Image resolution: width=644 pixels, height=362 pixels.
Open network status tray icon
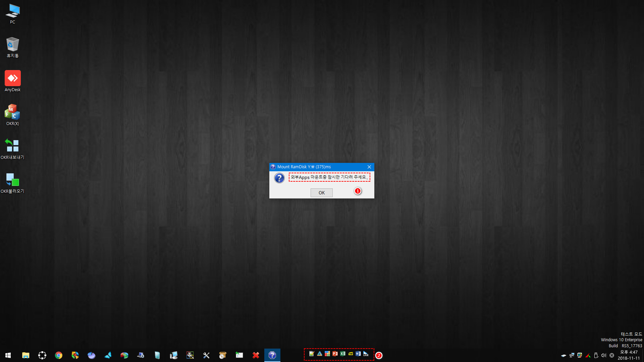pyautogui.click(x=572, y=355)
